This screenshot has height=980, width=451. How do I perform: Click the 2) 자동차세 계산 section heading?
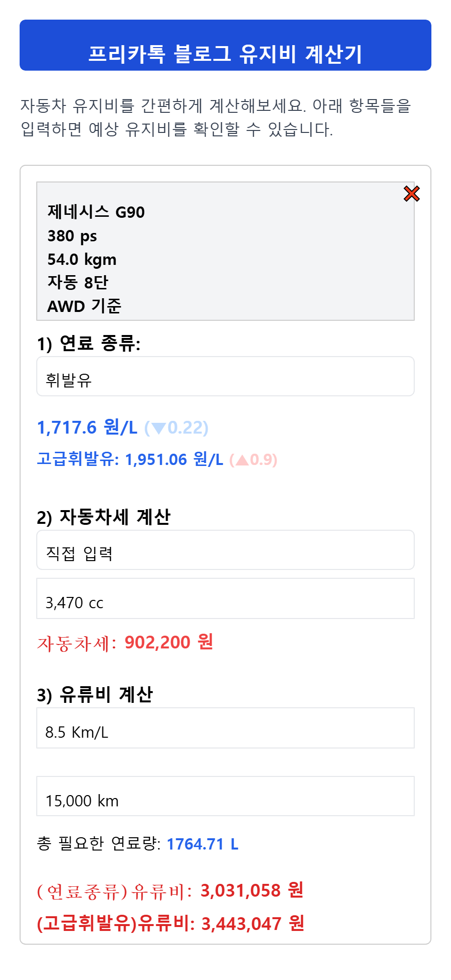(x=104, y=517)
